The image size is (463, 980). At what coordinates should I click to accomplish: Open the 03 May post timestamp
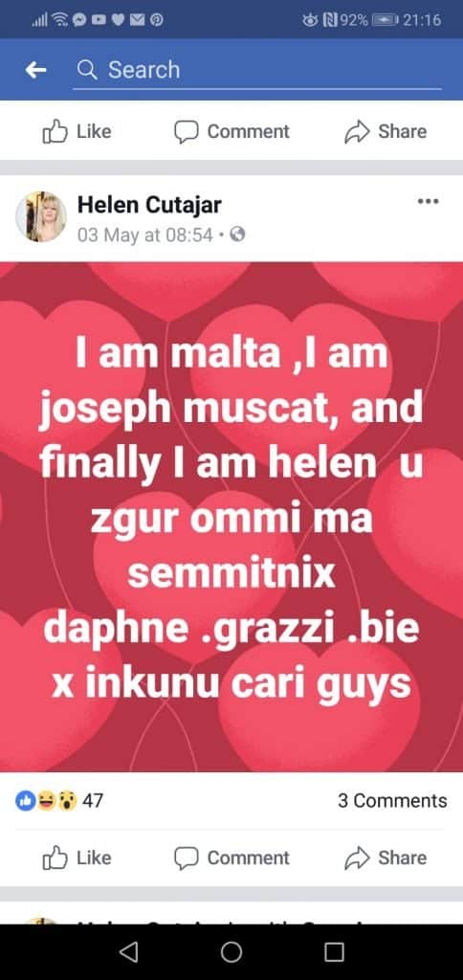[145, 235]
